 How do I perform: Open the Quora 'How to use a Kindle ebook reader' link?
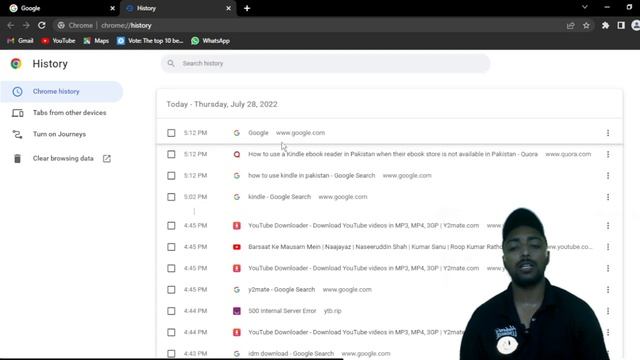pyautogui.click(x=393, y=154)
